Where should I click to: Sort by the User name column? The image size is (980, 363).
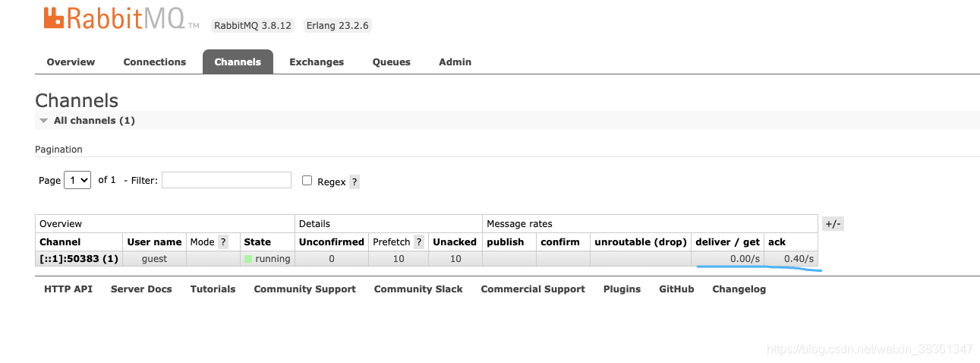click(154, 242)
